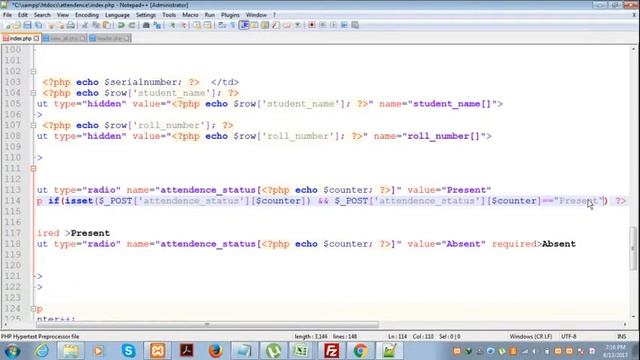Collapse the red fold marker at line 111

(33, 169)
